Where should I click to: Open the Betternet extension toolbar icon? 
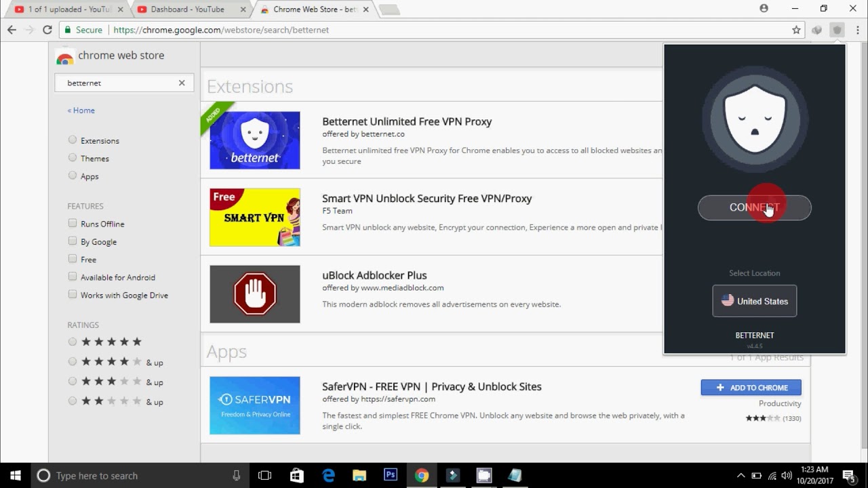[837, 30]
